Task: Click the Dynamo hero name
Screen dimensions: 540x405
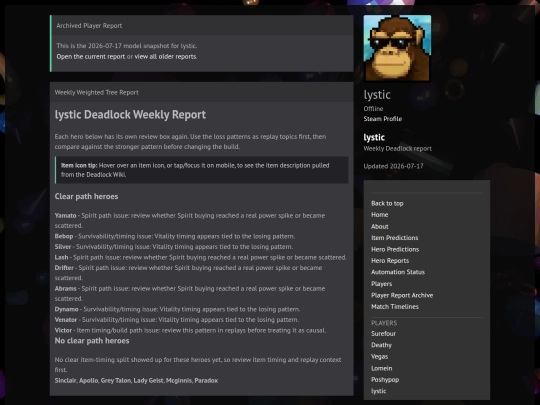Action: point(66,309)
